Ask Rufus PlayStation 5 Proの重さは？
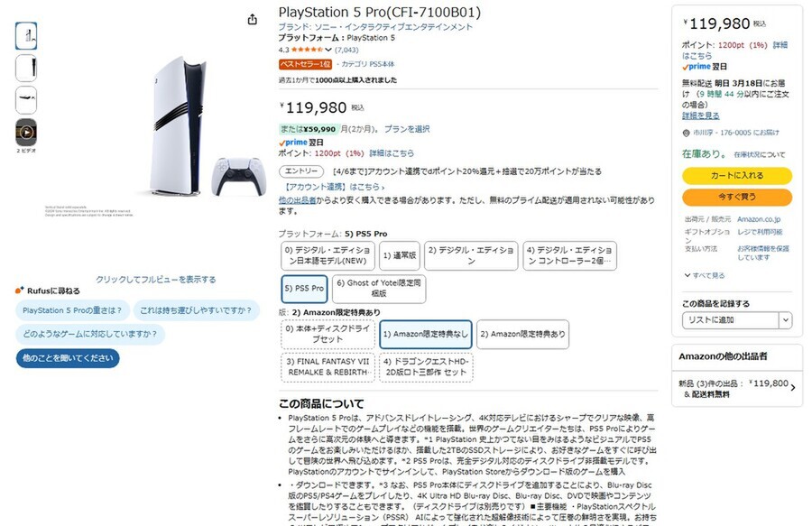Screen dimensions: 812x526 point(72,310)
